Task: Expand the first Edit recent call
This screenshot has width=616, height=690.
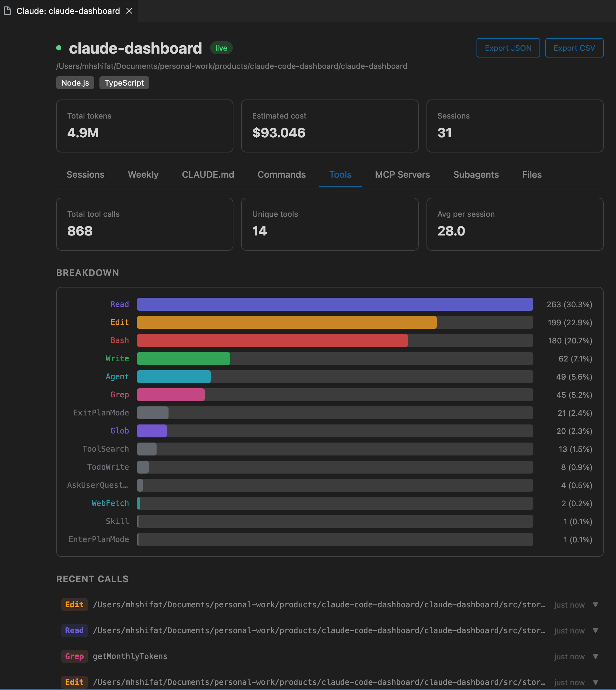Action: [x=595, y=605]
